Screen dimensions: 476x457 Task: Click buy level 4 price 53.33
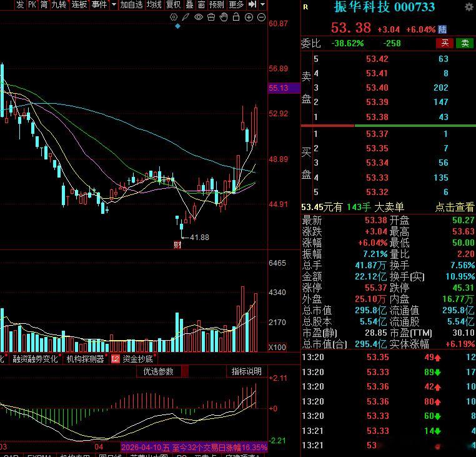point(377,178)
